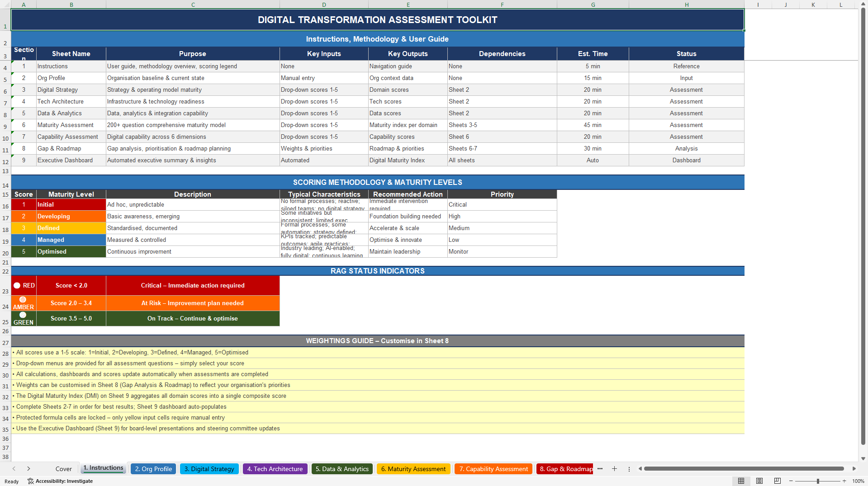Open the 3. Digital Strategy tab
The image size is (868, 486).
tap(209, 469)
